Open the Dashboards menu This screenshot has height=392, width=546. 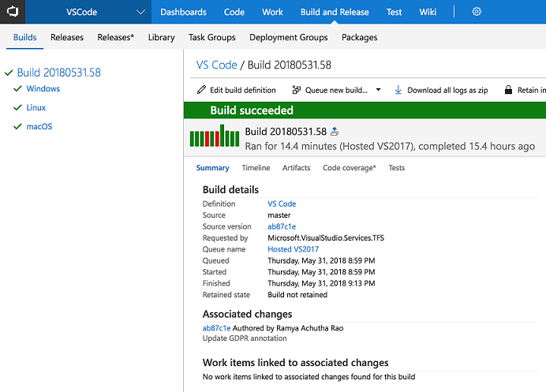click(x=183, y=12)
